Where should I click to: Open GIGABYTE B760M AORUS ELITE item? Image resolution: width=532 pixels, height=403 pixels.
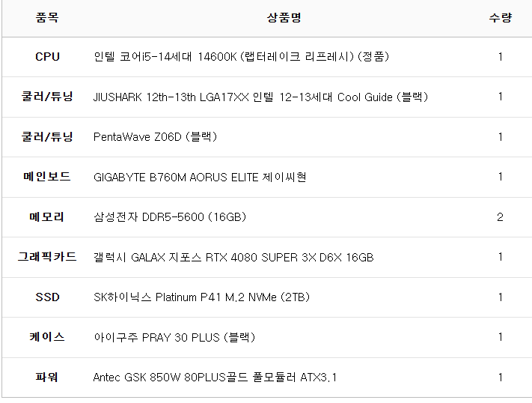[200, 177]
